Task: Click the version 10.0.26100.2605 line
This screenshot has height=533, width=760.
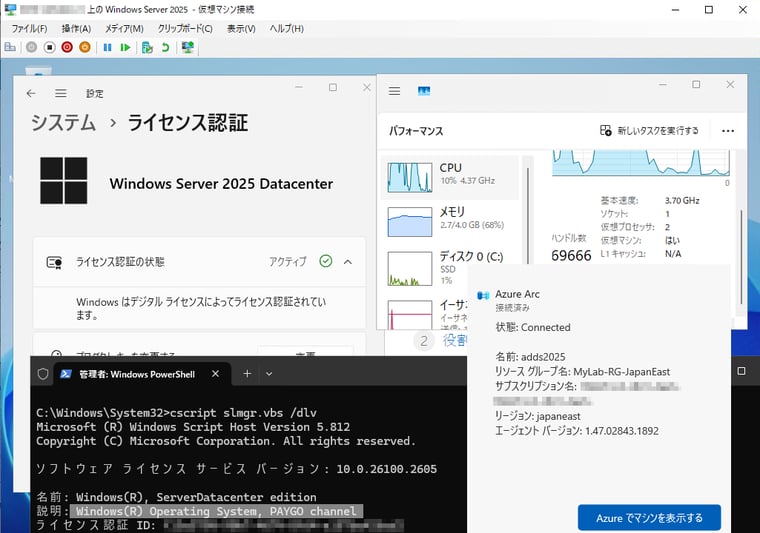Action: 237,469
